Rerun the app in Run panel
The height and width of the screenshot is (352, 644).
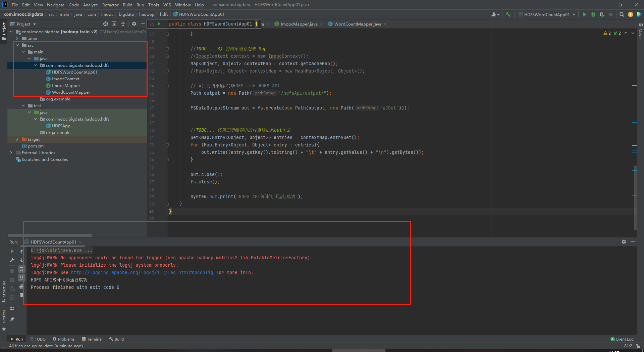coord(12,251)
